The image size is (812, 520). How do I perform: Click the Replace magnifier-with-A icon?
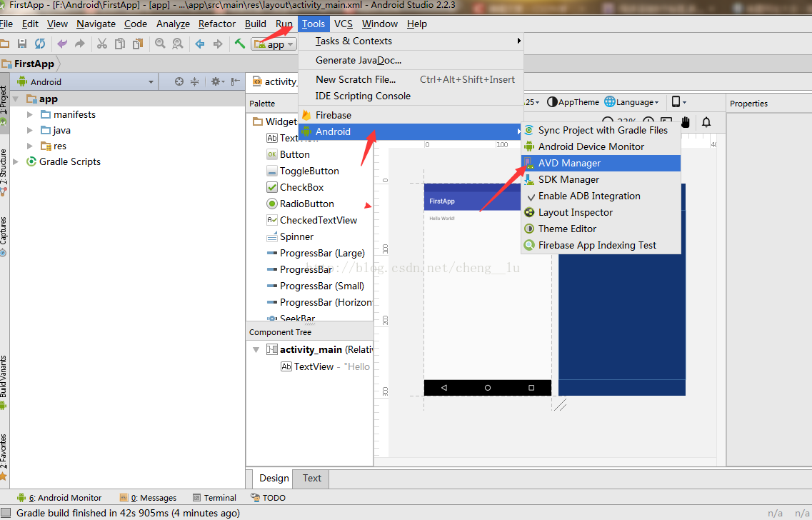(178, 44)
